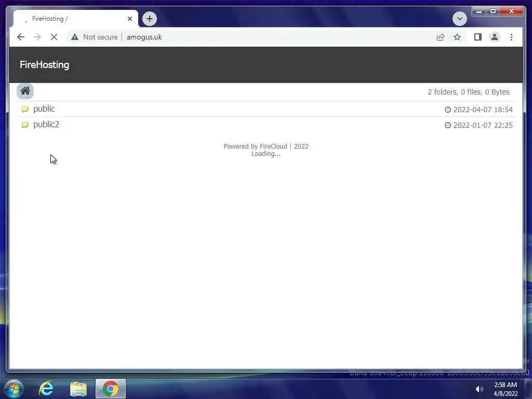Go back using the browser back arrow
532x399 pixels.
click(21, 37)
